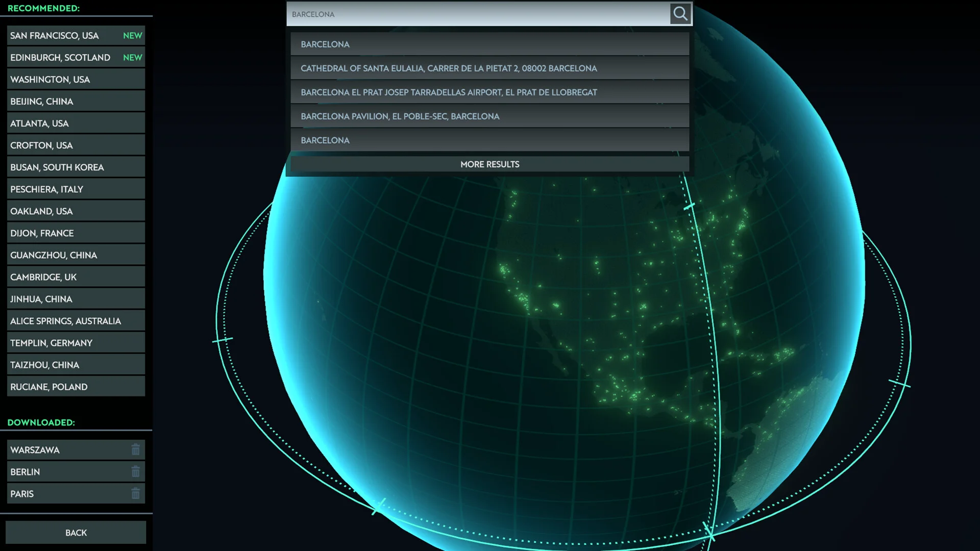Delete the PARIS download via its trash icon

pyautogui.click(x=135, y=494)
